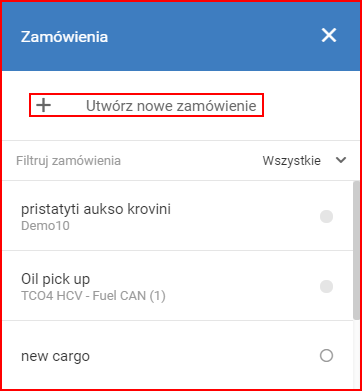Open the Wszystkie filter dropdown
The height and width of the screenshot is (391, 362).
click(304, 161)
